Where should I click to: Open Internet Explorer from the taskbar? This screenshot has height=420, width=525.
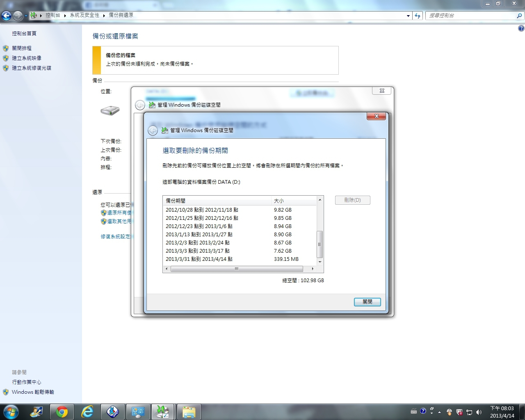87,412
